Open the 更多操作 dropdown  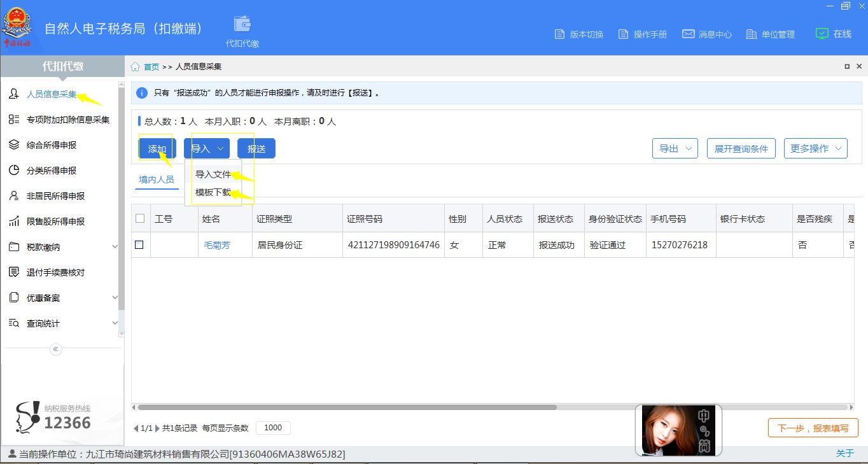[x=815, y=148]
